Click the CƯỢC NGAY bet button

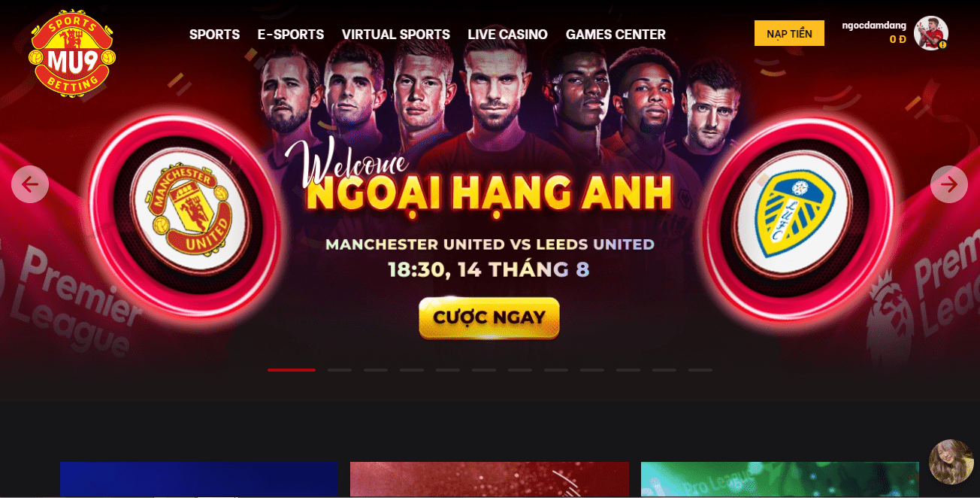[x=489, y=317]
